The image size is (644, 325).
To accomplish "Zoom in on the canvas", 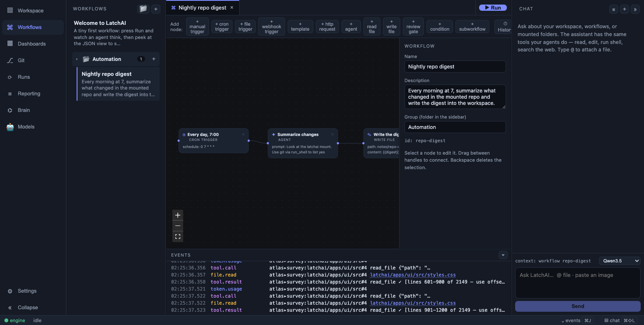I will (x=178, y=215).
